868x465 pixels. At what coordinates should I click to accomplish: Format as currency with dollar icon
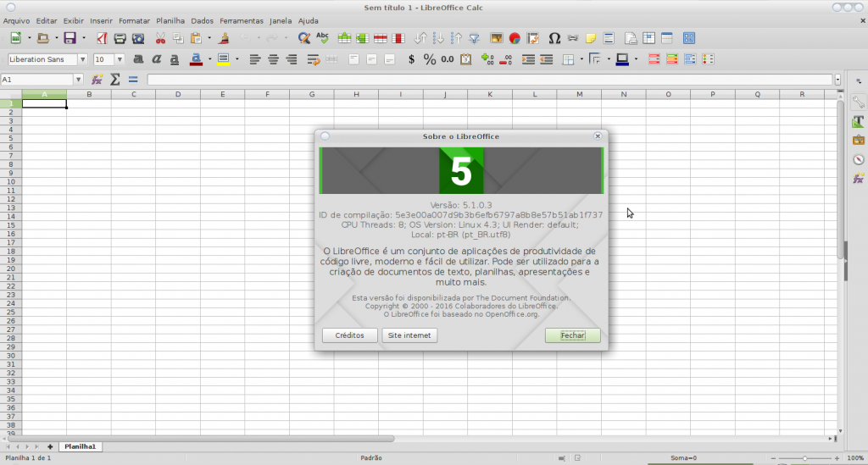pos(411,59)
